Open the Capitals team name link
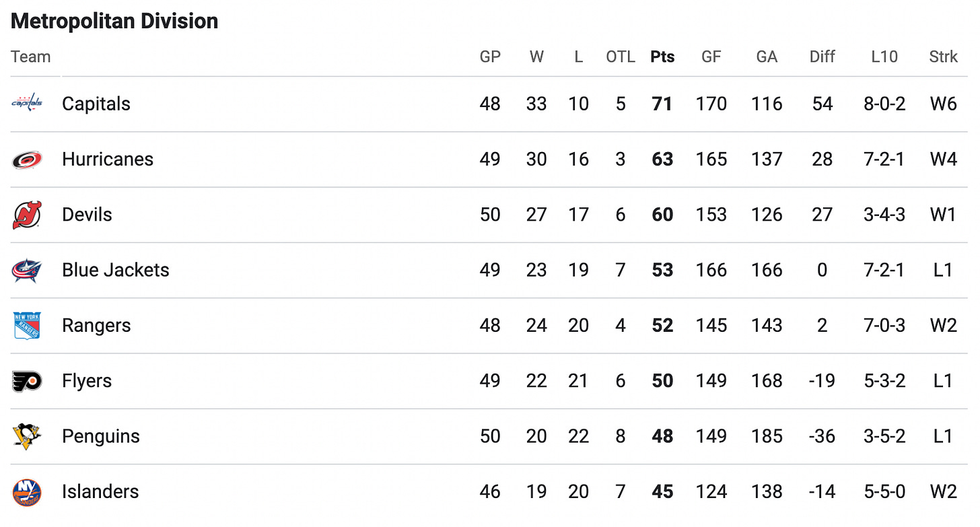The height and width of the screenshot is (527, 980). (x=96, y=104)
